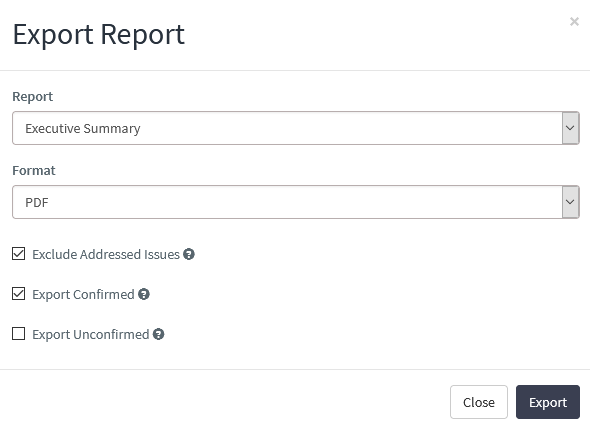Viewport: 590px width, 431px height.
Task: Uncheck the Exclude Addressed Issues checkbox
Action: pos(18,254)
